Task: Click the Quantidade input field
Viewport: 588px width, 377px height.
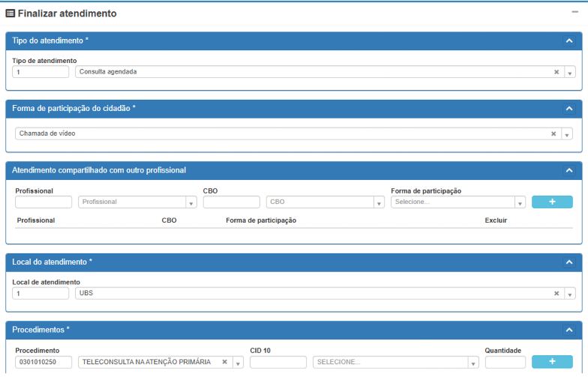Action: pos(505,362)
